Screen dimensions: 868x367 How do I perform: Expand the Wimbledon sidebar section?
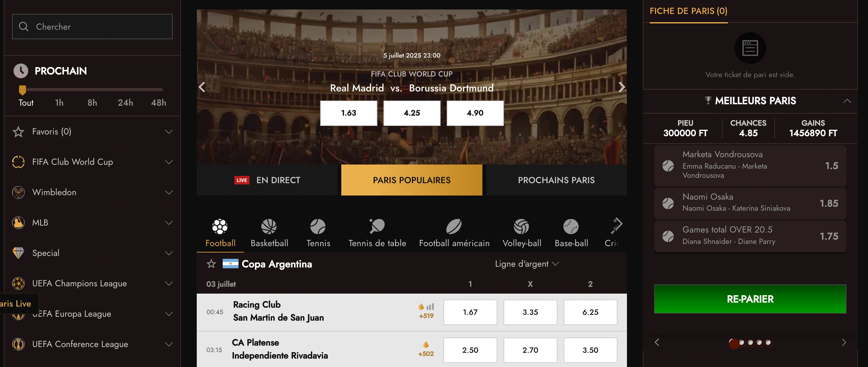(169, 192)
